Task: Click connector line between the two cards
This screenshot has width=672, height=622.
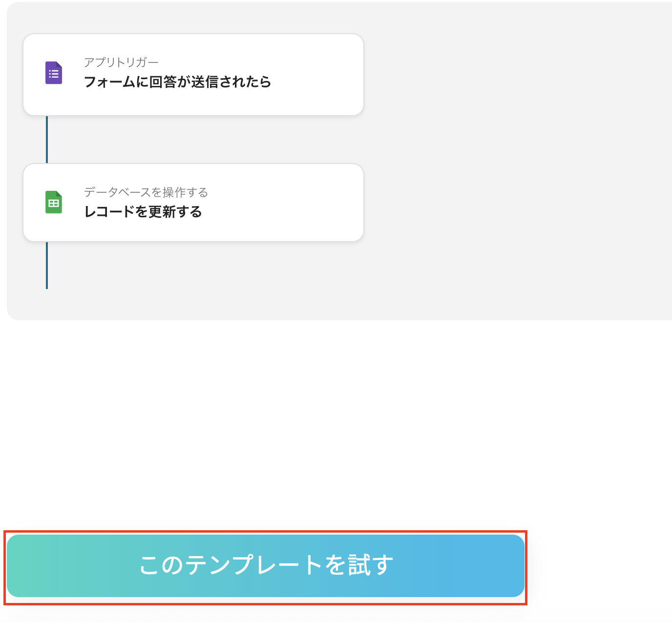Action: click(47, 140)
